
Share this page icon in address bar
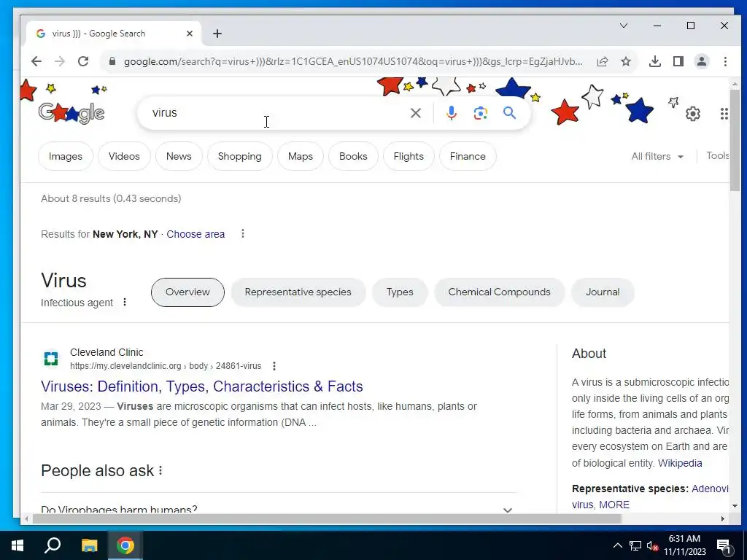click(x=602, y=61)
